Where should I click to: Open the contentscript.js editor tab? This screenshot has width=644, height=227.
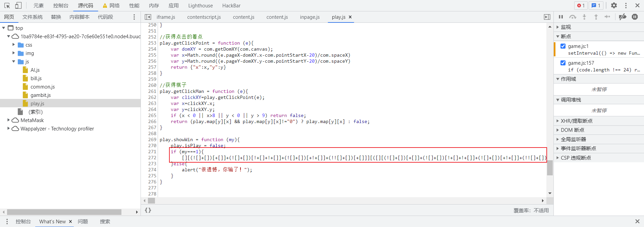point(204,17)
